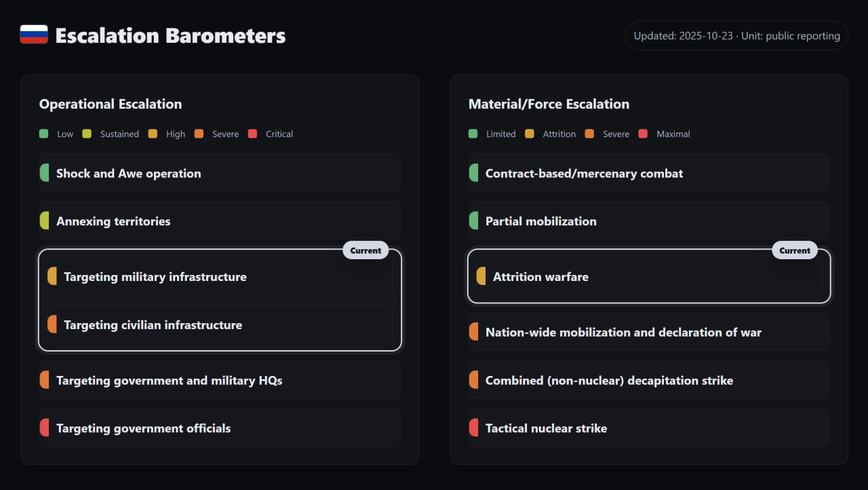Open Targeting military infrastructure item
The width and height of the screenshot is (868, 490).
[x=220, y=277]
